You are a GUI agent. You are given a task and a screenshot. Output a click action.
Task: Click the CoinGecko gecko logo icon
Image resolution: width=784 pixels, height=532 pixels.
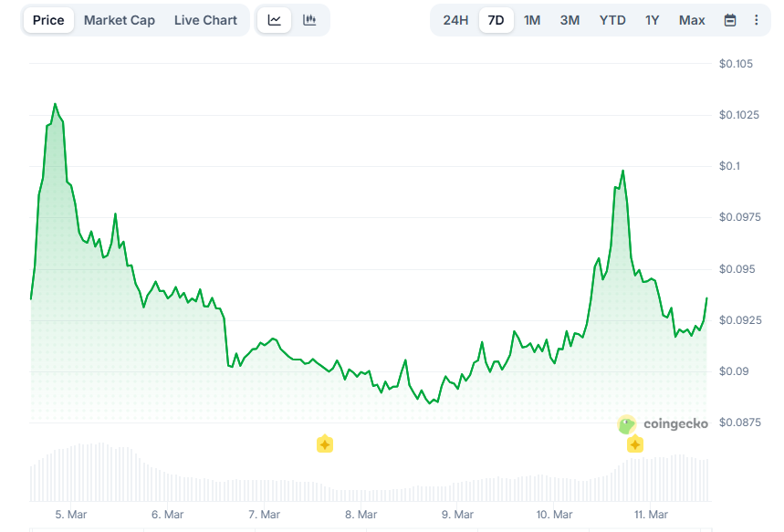coord(625,423)
